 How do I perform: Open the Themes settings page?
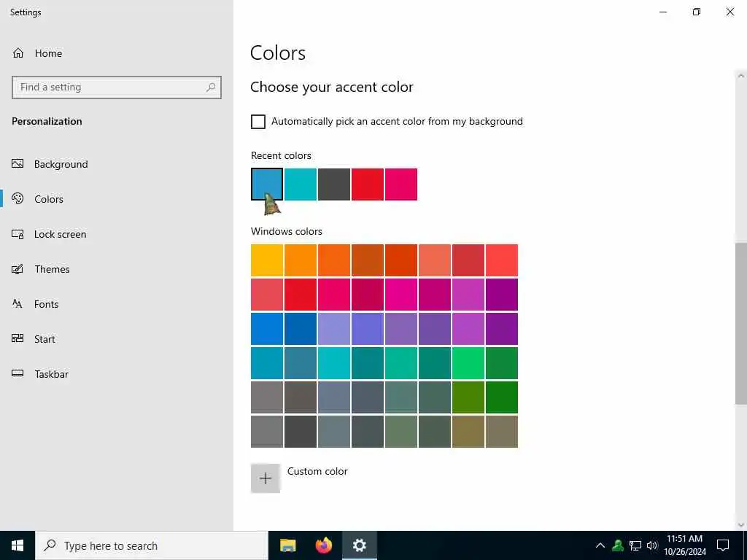click(52, 269)
